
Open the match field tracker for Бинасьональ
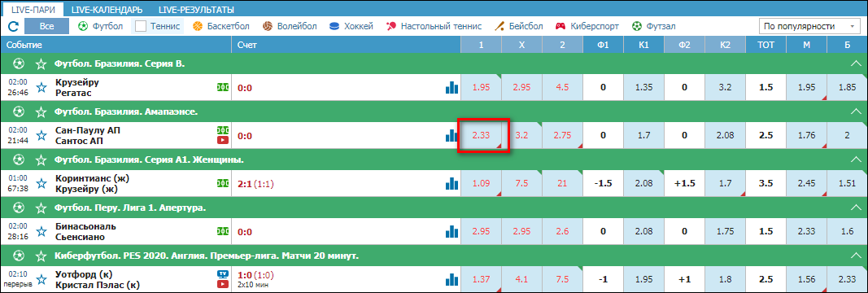coord(223,231)
